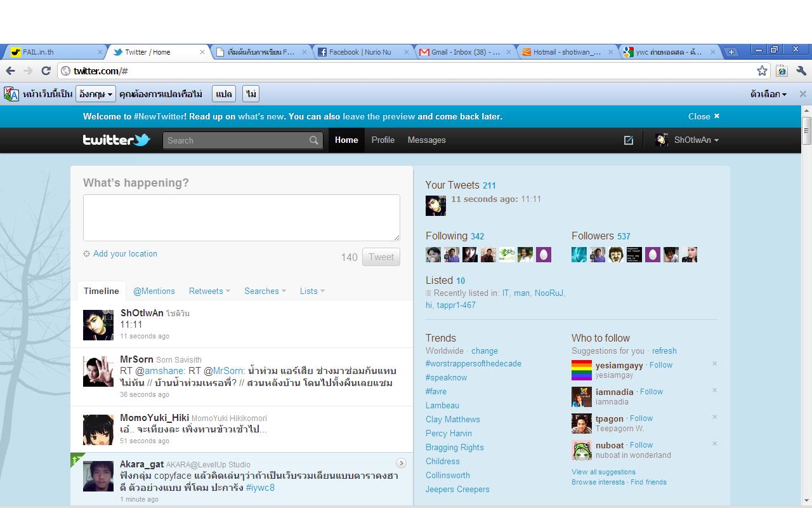This screenshot has height=508, width=812.
Task: Click the browser back arrow
Action: 10,71
